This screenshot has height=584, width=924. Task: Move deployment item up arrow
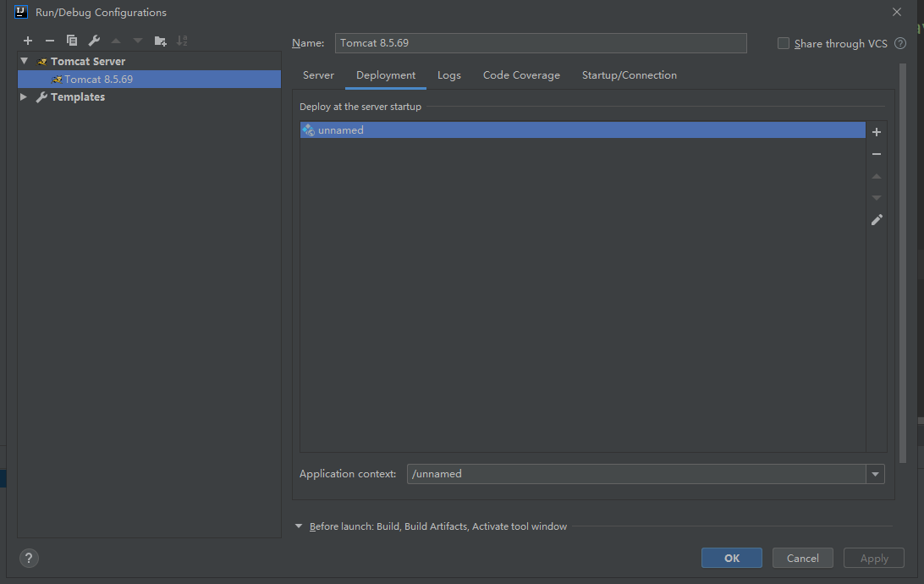877,176
